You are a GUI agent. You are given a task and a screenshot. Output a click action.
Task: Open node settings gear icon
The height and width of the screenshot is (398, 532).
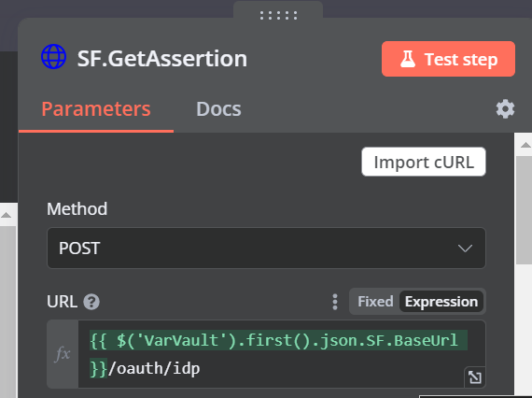coord(505,109)
